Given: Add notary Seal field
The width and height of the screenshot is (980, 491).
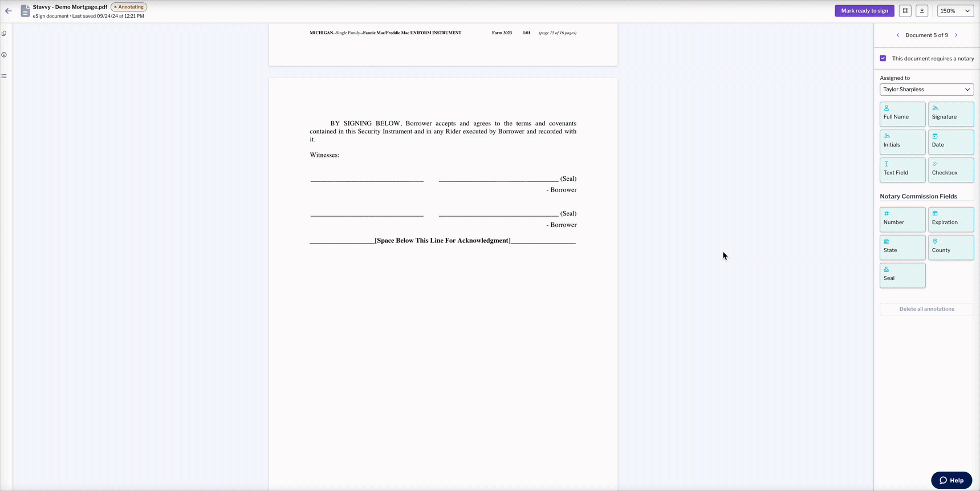Looking at the screenshot, I should [x=902, y=275].
